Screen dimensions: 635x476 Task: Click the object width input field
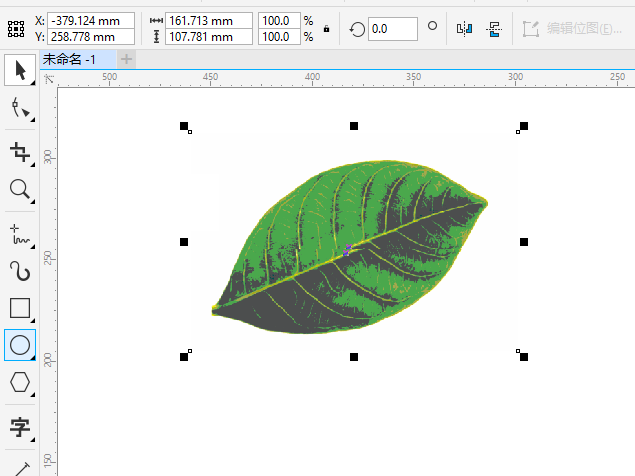coord(208,20)
